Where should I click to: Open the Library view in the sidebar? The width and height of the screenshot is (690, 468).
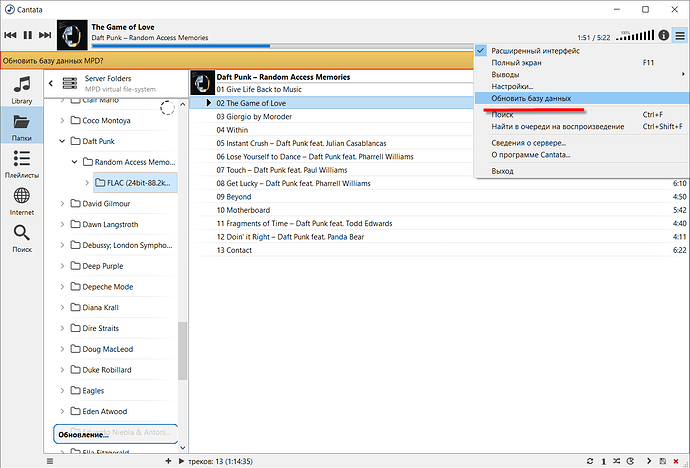tap(22, 90)
